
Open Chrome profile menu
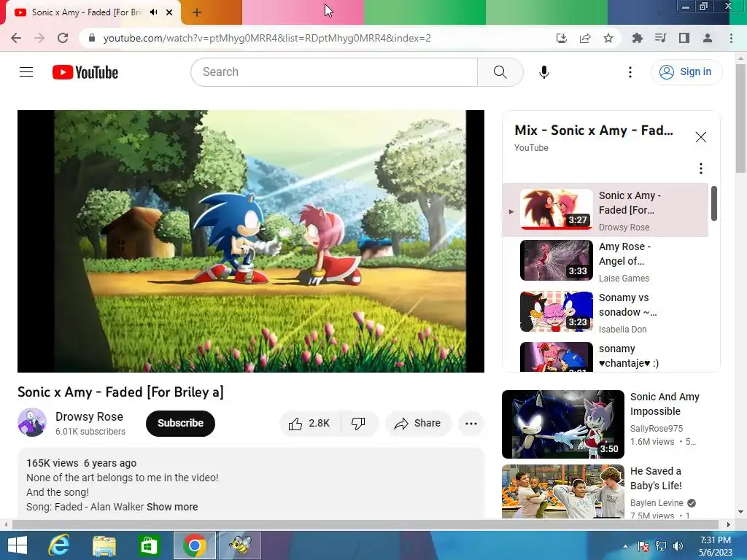[x=708, y=38]
